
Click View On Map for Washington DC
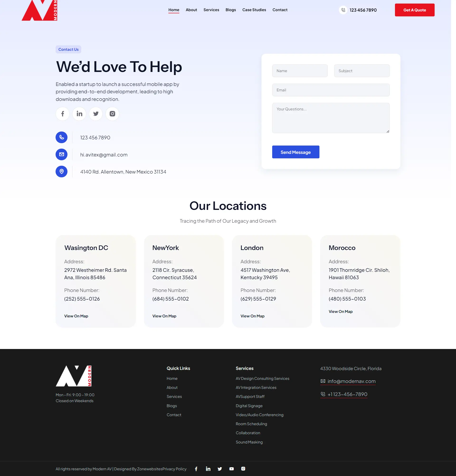coord(76,316)
